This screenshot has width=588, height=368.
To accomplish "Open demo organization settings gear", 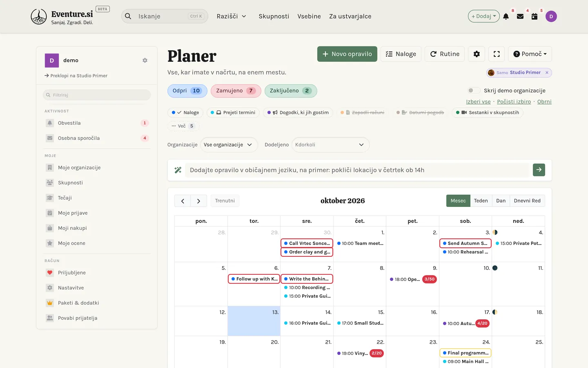I will 145,60.
